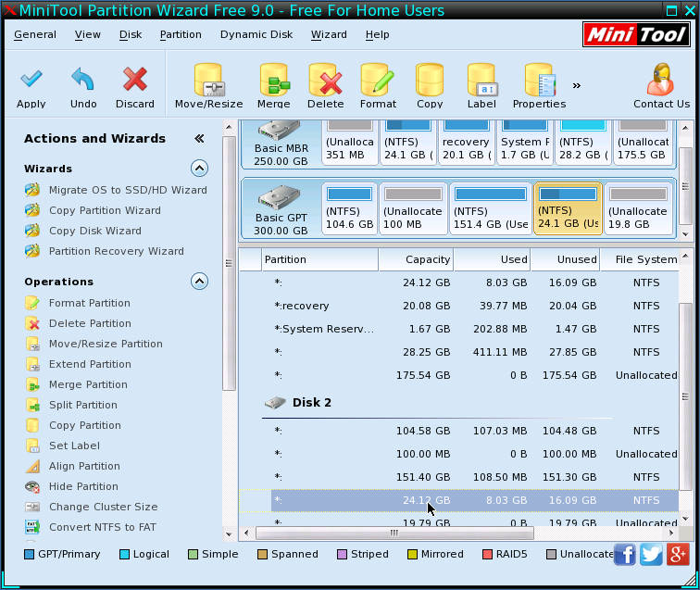
Task: Select the 104.6 GB NTFS partition block
Action: pos(349,208)
